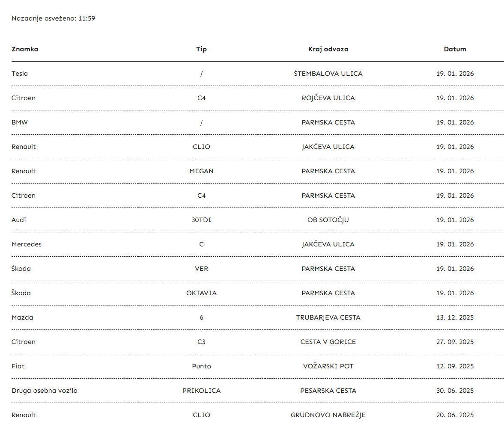Click ŠTEMBALOVA ULICA location cell
The height and width of the screenshot is (421, 504).
tap(328, 74)
